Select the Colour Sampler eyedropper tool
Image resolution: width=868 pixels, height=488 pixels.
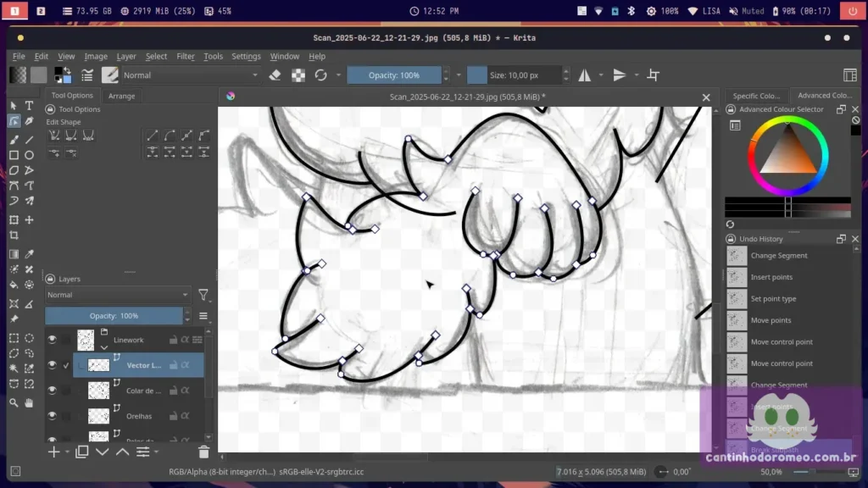coord(30,254)
